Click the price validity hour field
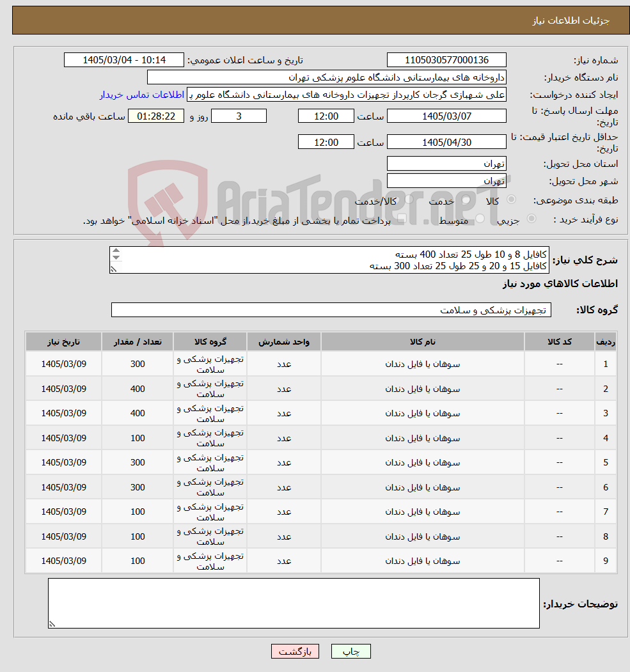This screenshot has height=672, width=630. 326,142
